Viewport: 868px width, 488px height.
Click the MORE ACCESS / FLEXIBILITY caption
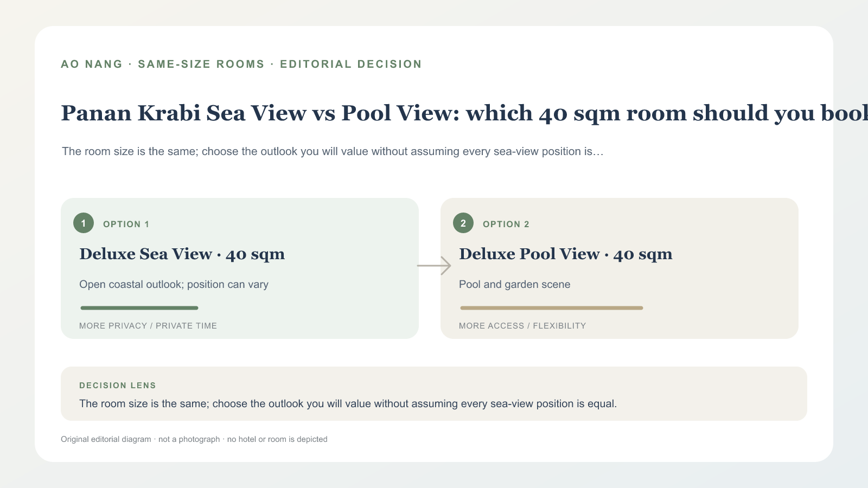522,326
